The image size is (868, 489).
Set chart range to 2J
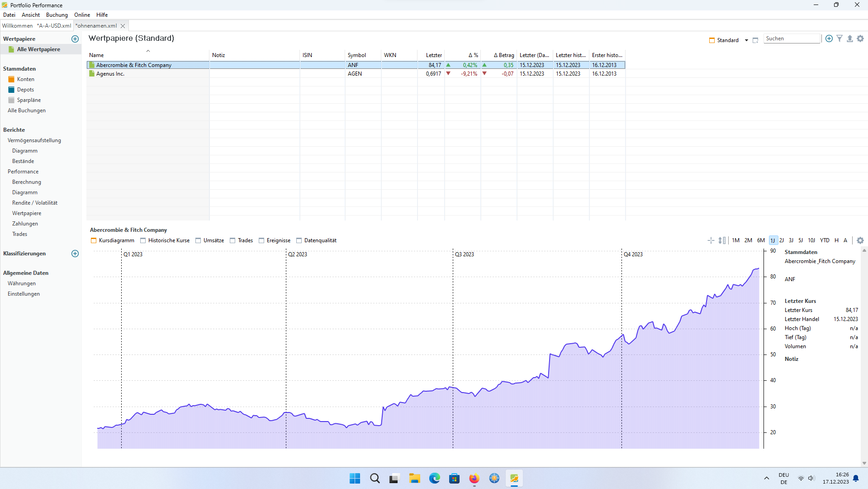(x=782, y=240)
